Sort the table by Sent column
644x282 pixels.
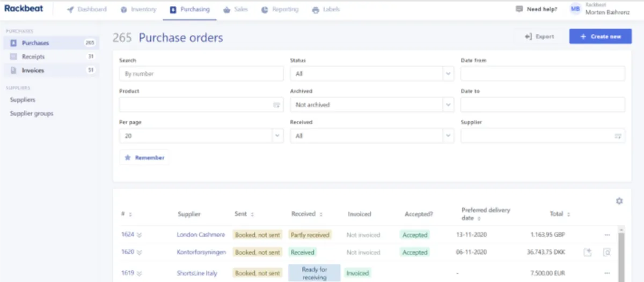pyautogui.click(x=252, y=214)
